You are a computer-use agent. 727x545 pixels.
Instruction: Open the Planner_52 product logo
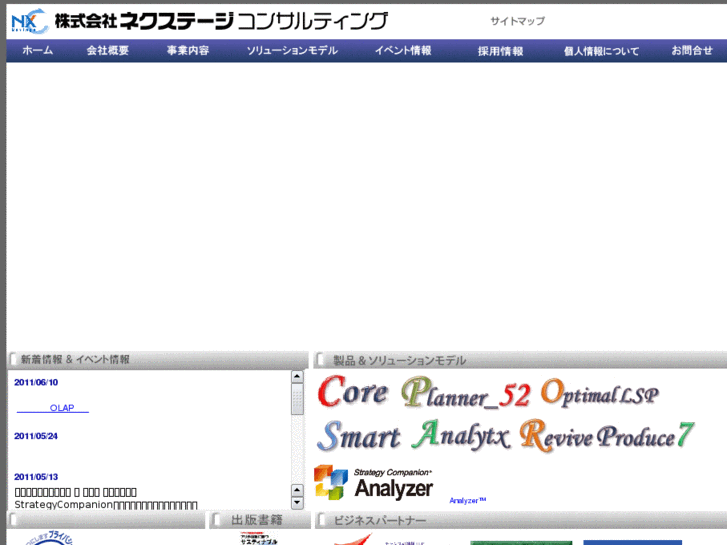pyautogui.click(x=465, y=393)
